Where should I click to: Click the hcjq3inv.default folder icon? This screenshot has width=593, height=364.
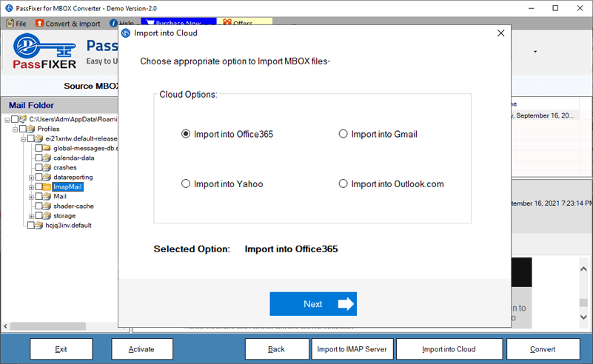click(39, 225)
